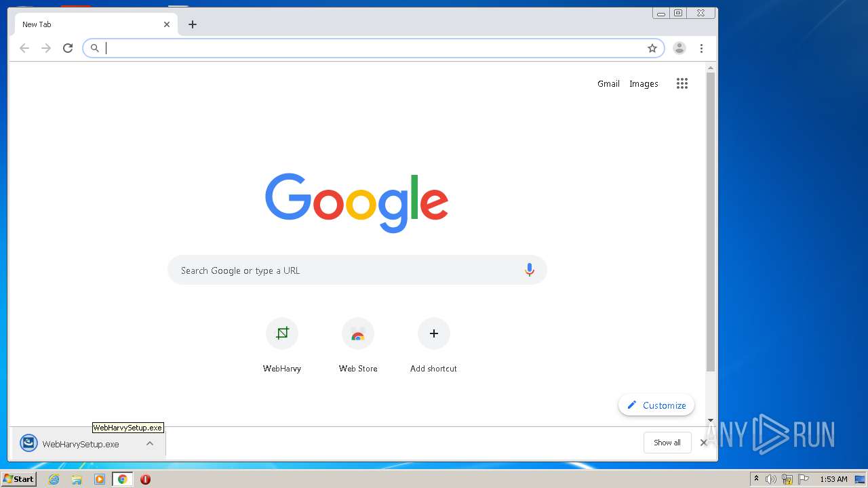Open Windows Media Player from the taskbar

click(100, 479)
